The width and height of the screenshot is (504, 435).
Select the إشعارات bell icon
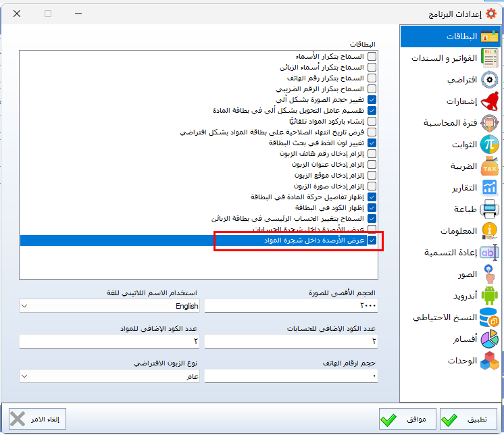coord(490,101)
